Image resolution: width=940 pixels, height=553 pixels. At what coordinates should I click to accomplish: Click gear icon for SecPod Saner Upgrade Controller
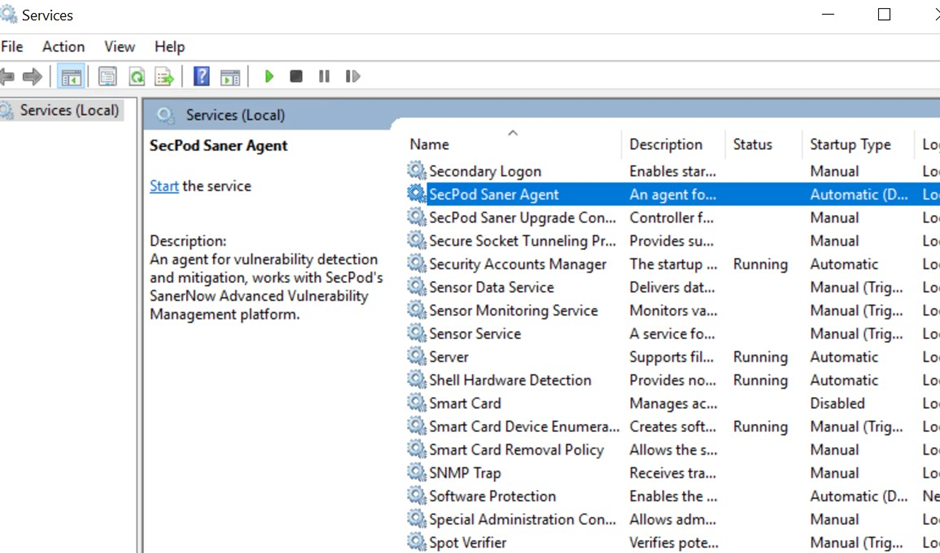(417, 217)
